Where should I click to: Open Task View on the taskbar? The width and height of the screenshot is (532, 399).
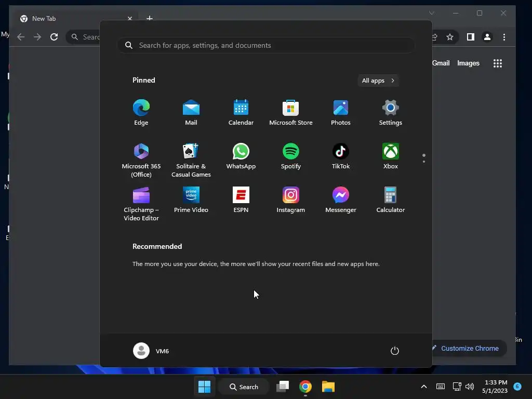pos(282,387)
